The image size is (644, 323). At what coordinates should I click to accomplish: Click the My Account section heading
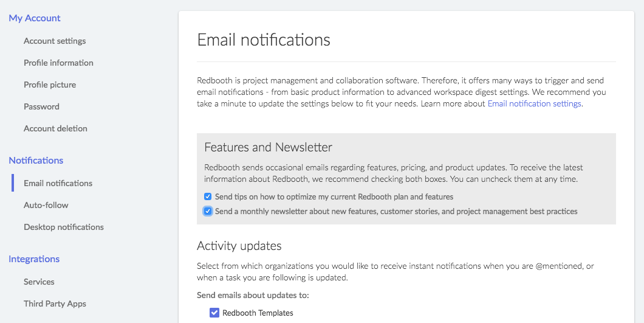[x=35, y=18]
